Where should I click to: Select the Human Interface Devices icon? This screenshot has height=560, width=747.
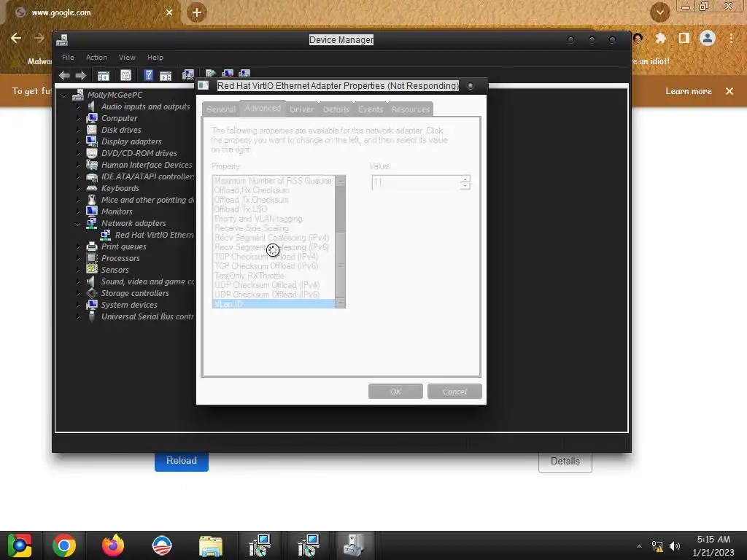click(92, 164)
